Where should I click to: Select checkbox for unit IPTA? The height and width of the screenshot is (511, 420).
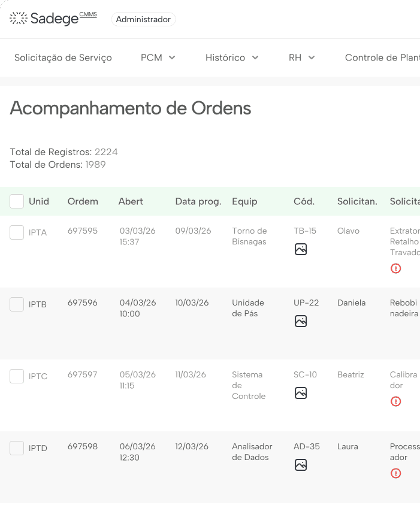point(16,232)
